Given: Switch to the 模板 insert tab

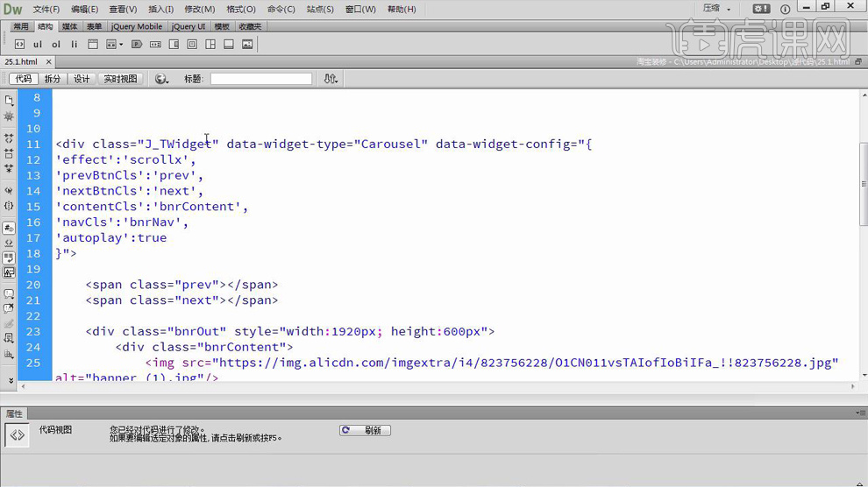Looking at the screenshot, I should coord(222,26).
